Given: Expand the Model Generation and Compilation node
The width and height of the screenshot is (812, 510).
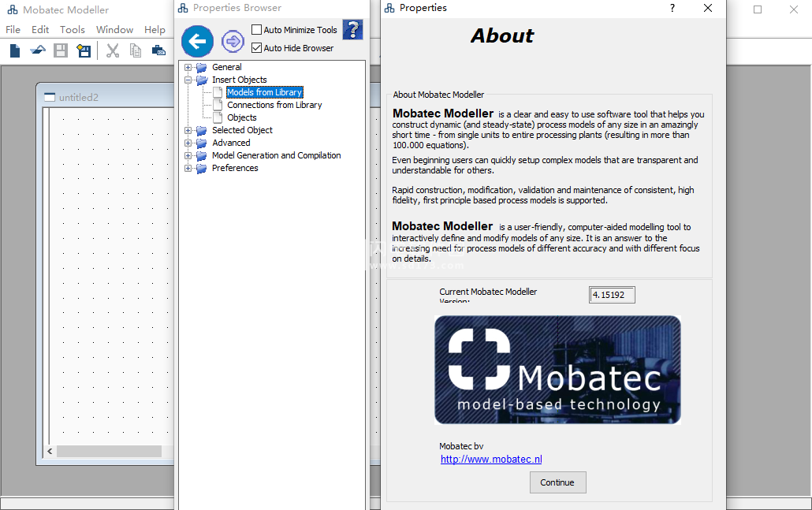Looking at the screenshot, I should tap(188, 156).
